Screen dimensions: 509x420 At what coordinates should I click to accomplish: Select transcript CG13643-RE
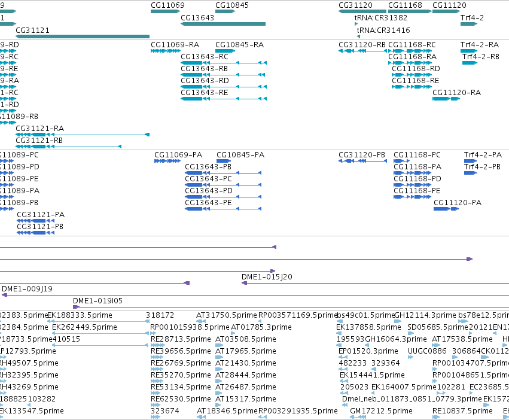pyautogui.click(x=205, y=93)
